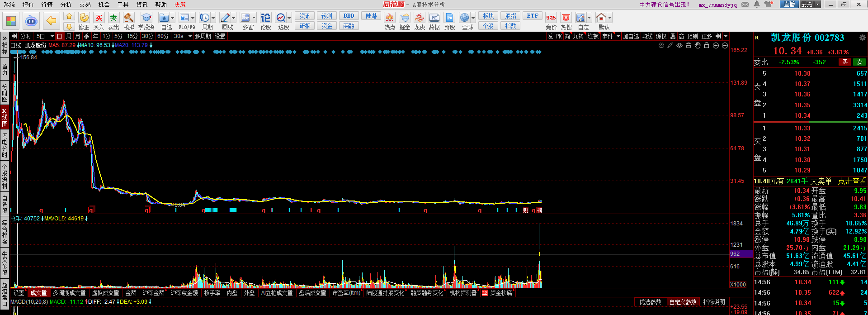Open the 9:15 竞价 auction icon
The image size is (868, 315).
click(551, 21)
